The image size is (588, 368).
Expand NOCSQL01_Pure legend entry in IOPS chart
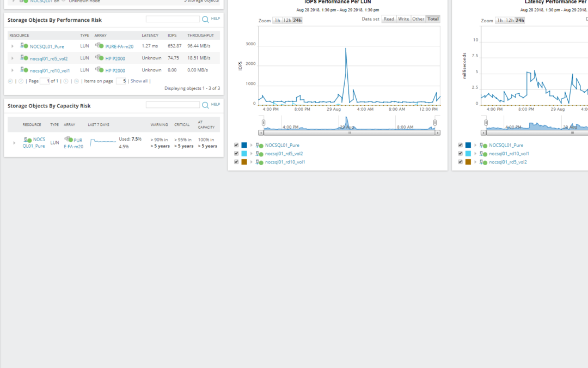tap(251, 145)
